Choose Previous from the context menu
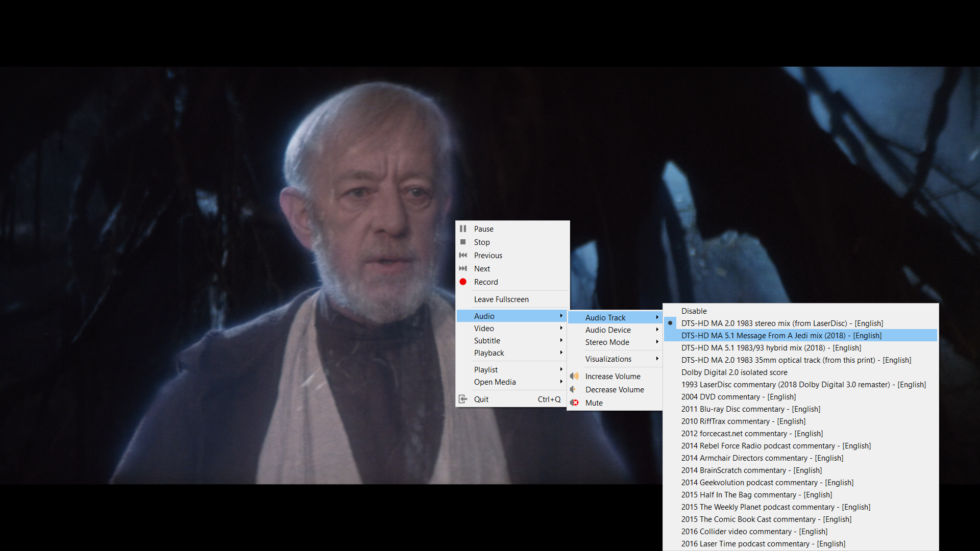 tap(512, 255)
